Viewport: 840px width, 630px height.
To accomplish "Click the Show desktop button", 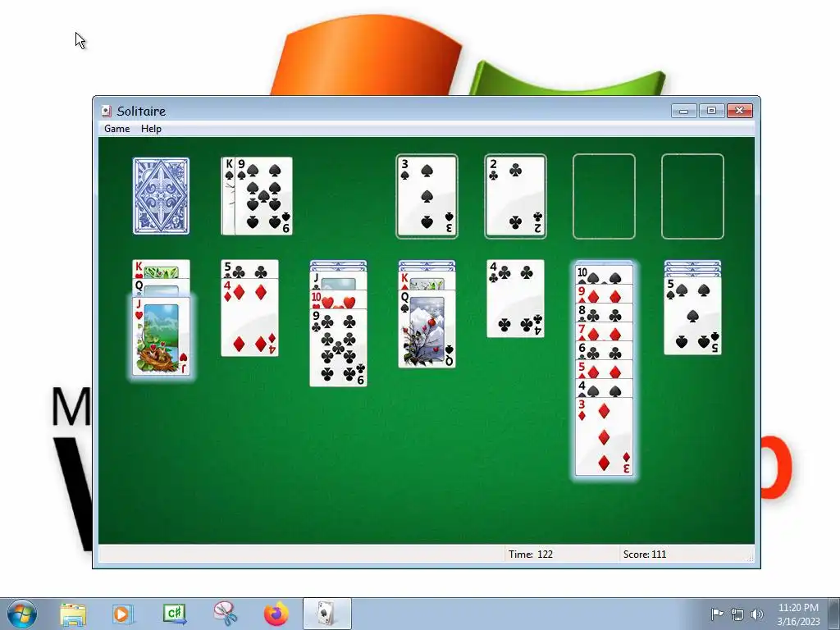I will tap(834, 614).
